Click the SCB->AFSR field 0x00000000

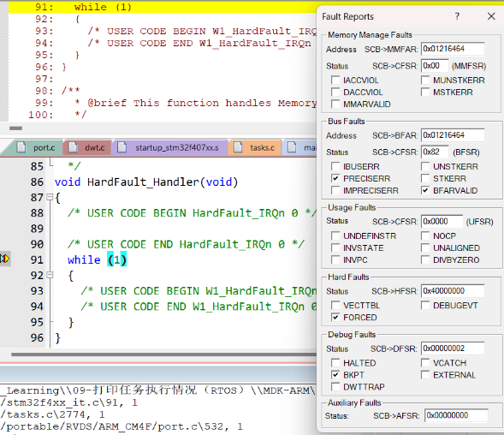coord(456,415)
